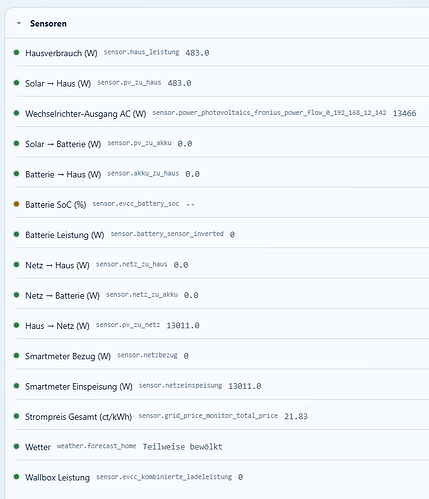Image resolution: width=429 pixels, height=499 pixels.
Task: Select the Batterie Leistung (W) label
Action: point(65,235)
